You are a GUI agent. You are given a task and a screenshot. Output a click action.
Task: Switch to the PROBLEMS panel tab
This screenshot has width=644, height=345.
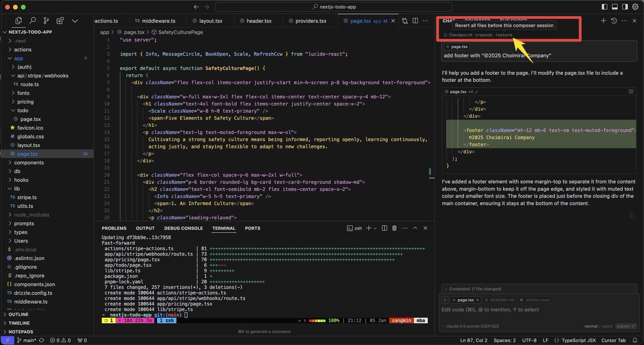[x=114, y=228]
